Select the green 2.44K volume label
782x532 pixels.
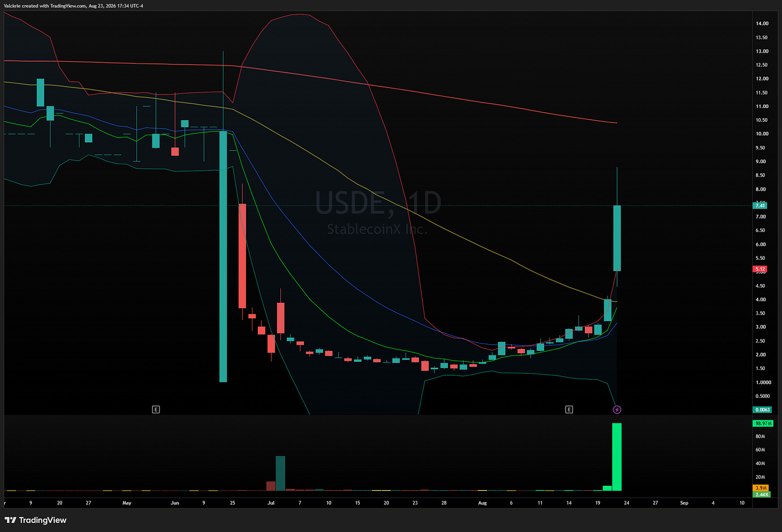pyautogui.click(x=762, y=494)
